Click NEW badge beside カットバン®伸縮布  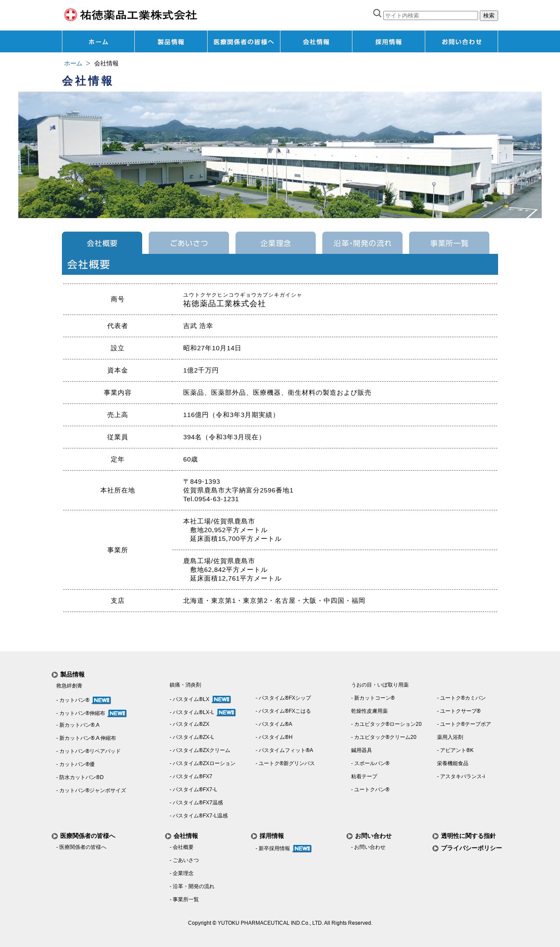[x=117, y=713]
